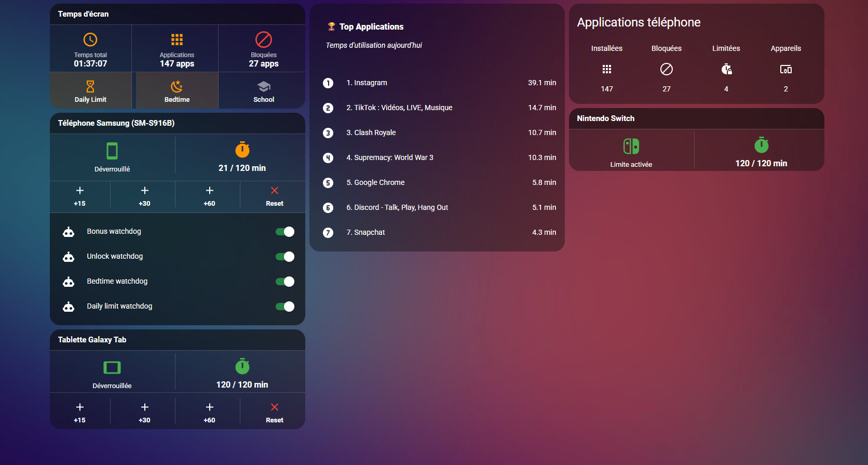The width and height of the screenshot is (868, 465).
Task: Click the blocked apps prohibition icon
Action: pyautogui.click(x=264, y=39)
